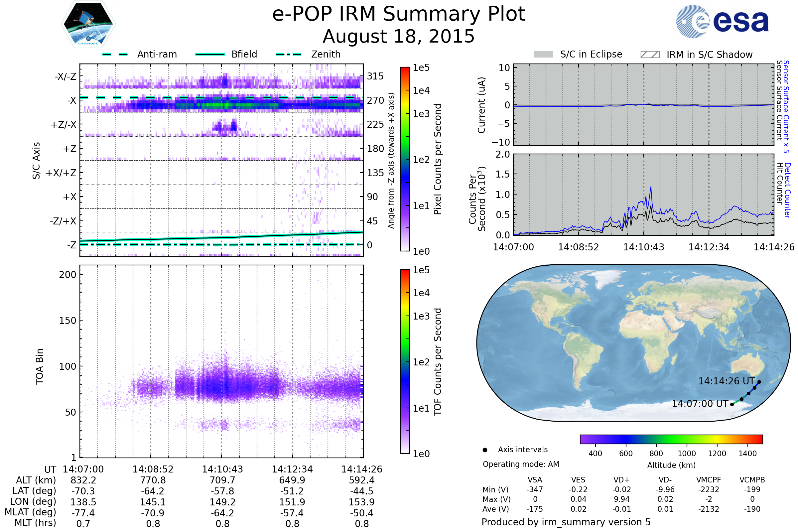
Task: Click the e-POP IRM Summary Plot title
Action: [x=399, y=14]
